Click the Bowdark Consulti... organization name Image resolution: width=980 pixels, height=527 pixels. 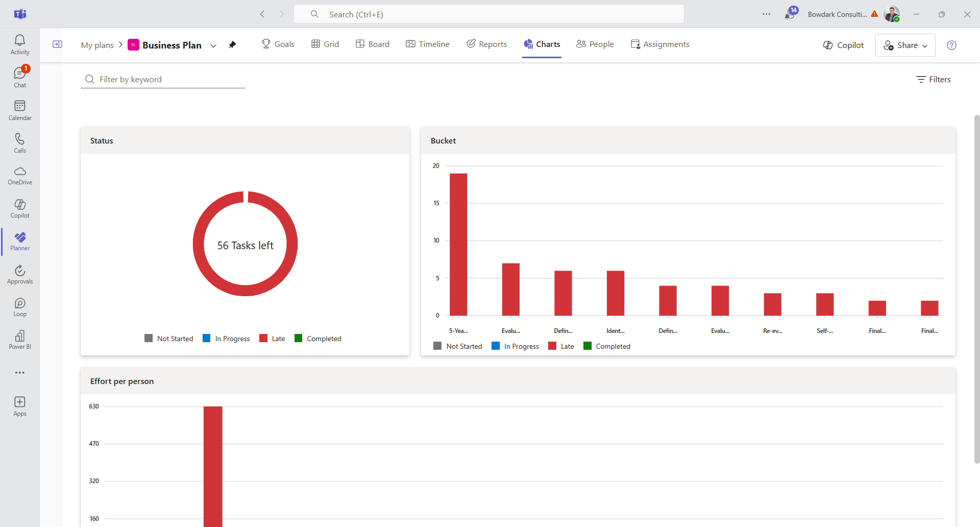pos(838,14)
